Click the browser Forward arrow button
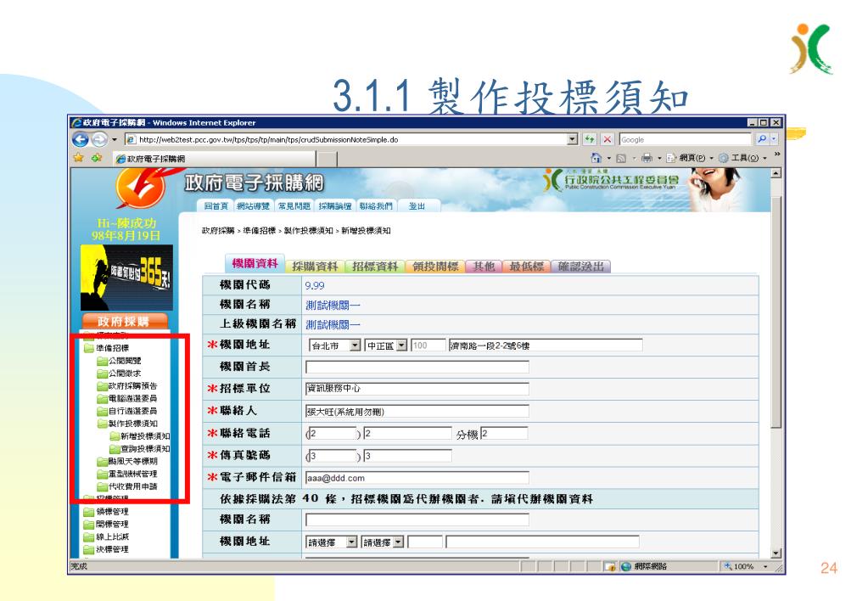This screenshot has height=601, width=868. point(99,139)
